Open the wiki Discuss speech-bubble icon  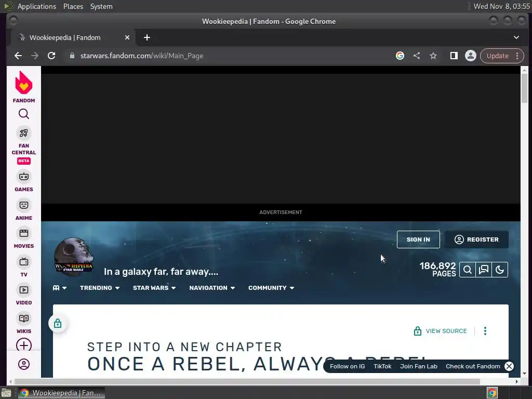(x=484, y=270)
